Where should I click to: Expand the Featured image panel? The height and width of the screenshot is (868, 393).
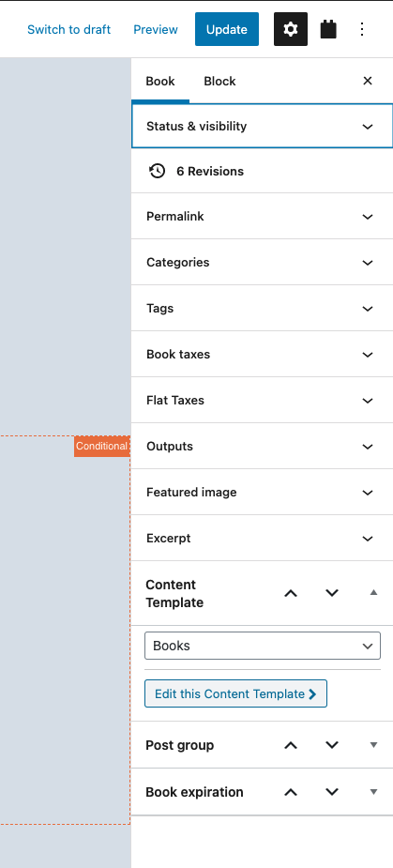click(x=263, y=492)
